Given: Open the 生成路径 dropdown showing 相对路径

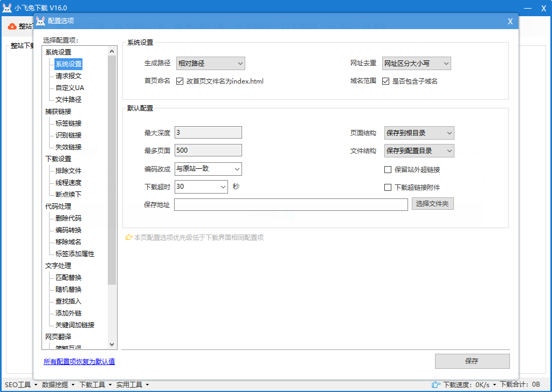Looking at the screenshot, I should [x=211, y=64].
